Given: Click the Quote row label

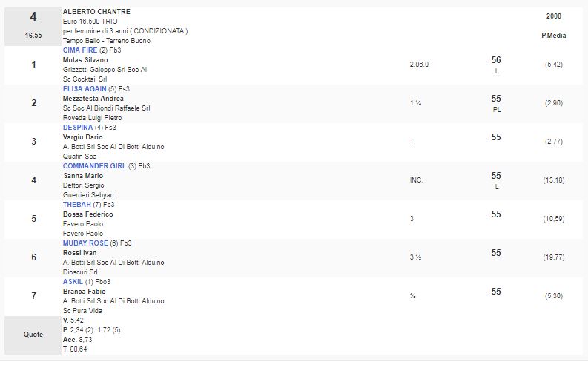Looking at the screenshot, I should pos(33,335).
